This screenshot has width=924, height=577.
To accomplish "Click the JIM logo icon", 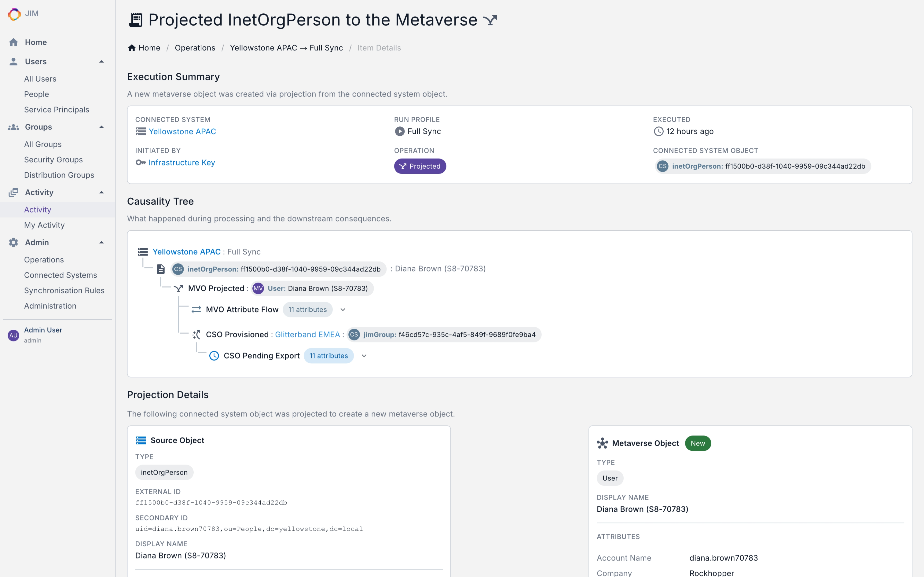I will 14,14.
